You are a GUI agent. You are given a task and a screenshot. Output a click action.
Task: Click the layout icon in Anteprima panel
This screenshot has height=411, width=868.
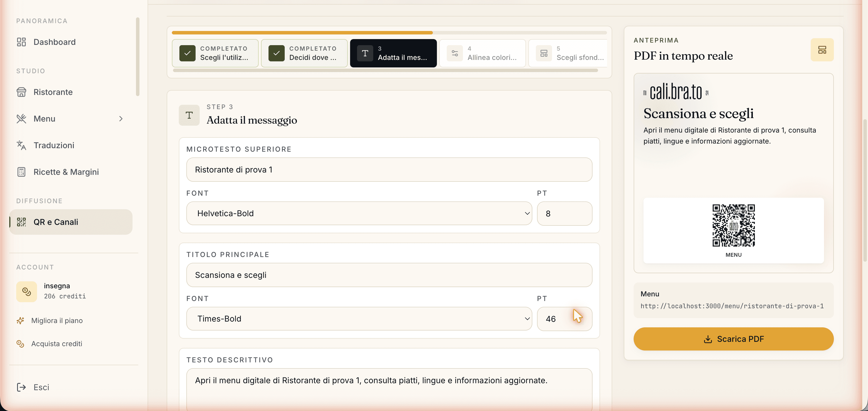(x=822, y=50)
